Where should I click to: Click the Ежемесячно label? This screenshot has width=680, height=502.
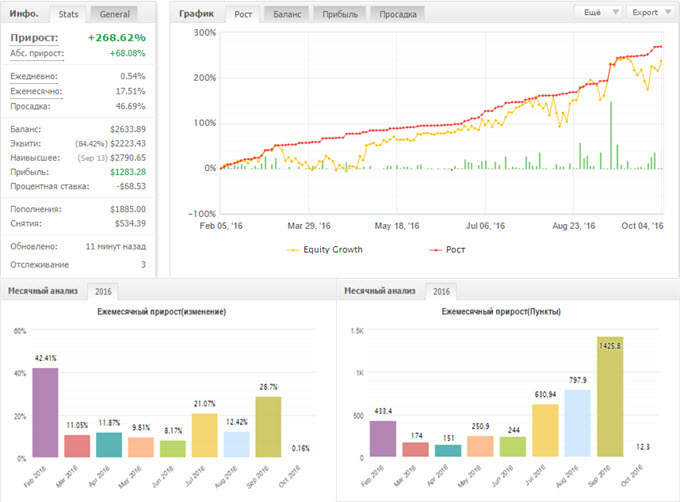[36, 91]
